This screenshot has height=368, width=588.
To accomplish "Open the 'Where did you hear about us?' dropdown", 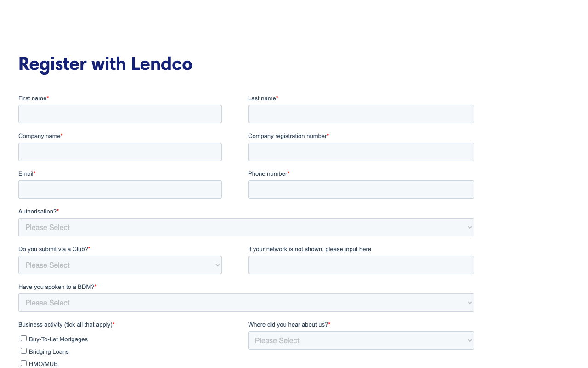I will 361,340.
